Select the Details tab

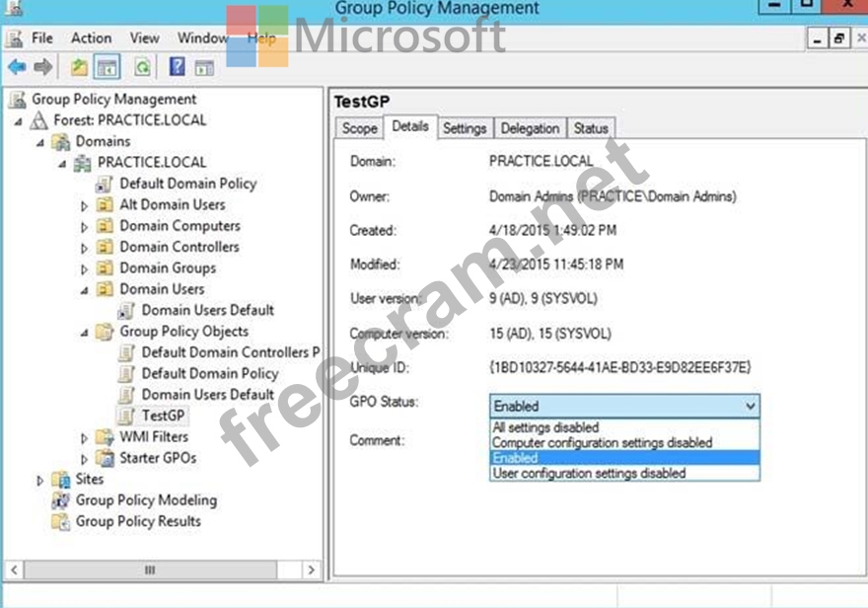tap(410, 126)
